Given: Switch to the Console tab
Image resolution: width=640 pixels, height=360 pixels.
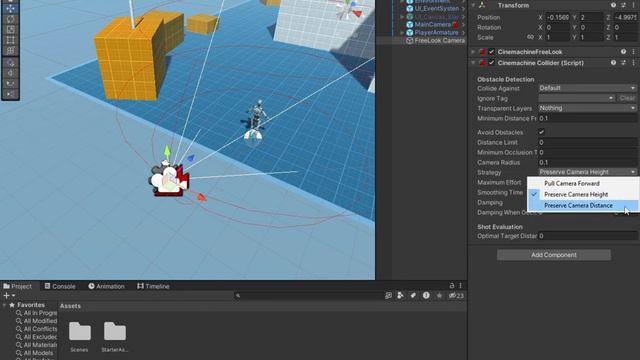Looking at the screenshot, I should click(x=60, y=286).
